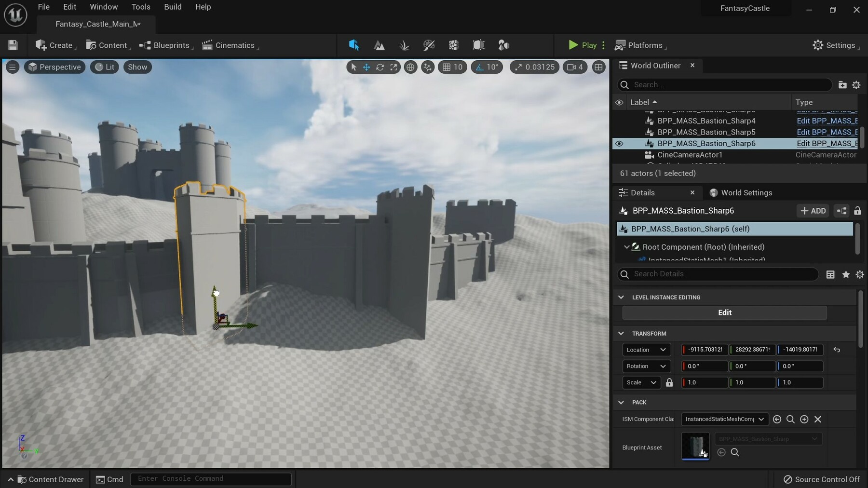
Task: Open World Outliner settings gear
Action: pos(857,85)
